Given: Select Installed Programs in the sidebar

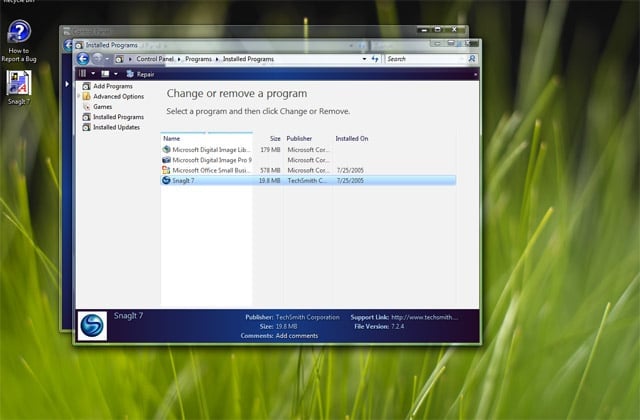Looking at the screenshot, I should [118, 117].
